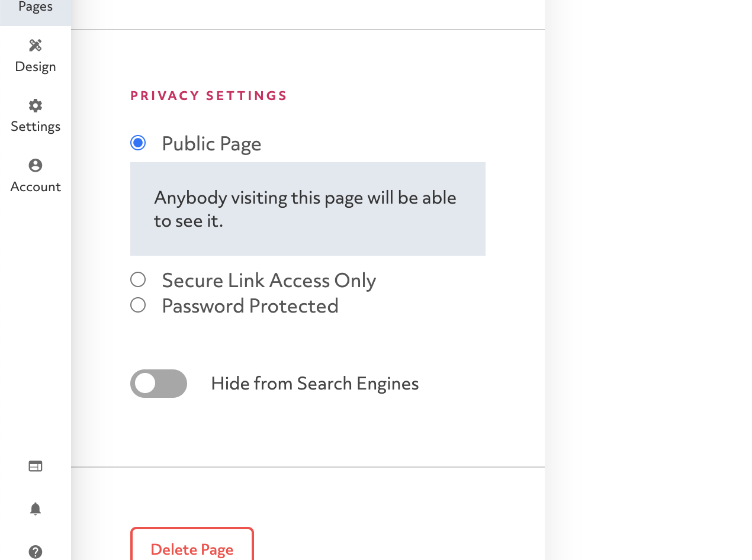
Task: Enable the Hide from Search Engines toggle
Action: [x=159, y=384]
